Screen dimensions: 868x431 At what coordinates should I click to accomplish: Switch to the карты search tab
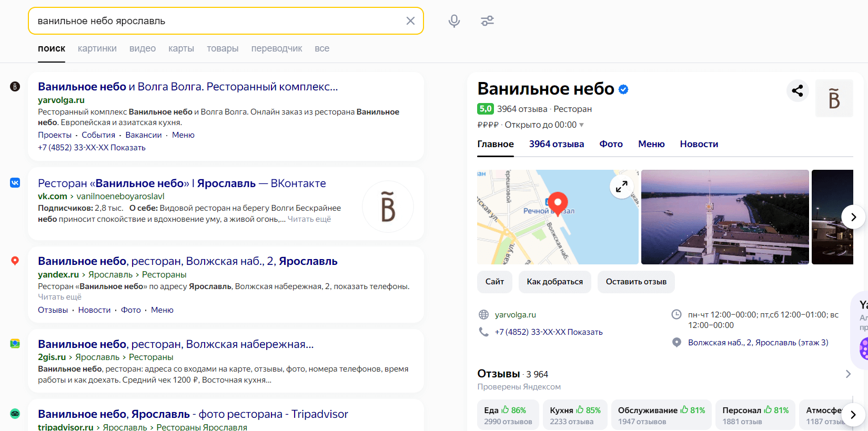pyautogui.click(x=181, y=48)
